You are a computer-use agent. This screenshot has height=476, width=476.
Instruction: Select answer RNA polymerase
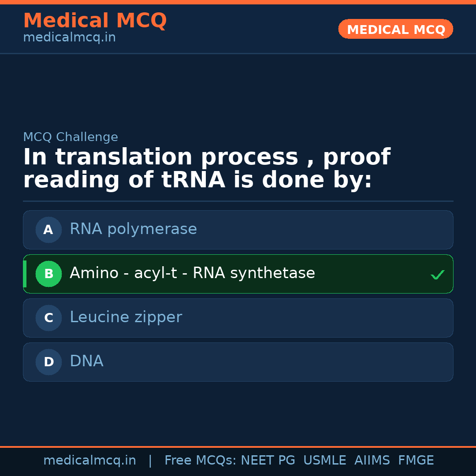133,229
